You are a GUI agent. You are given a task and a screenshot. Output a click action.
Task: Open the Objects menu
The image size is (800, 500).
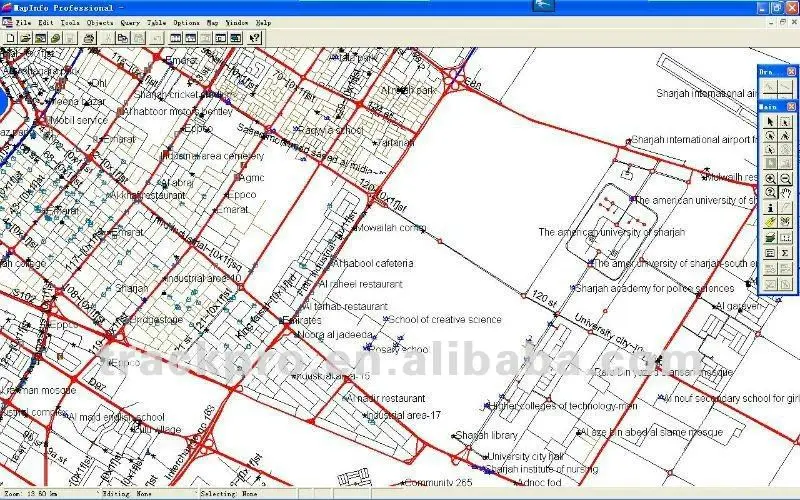click(99, 22)
